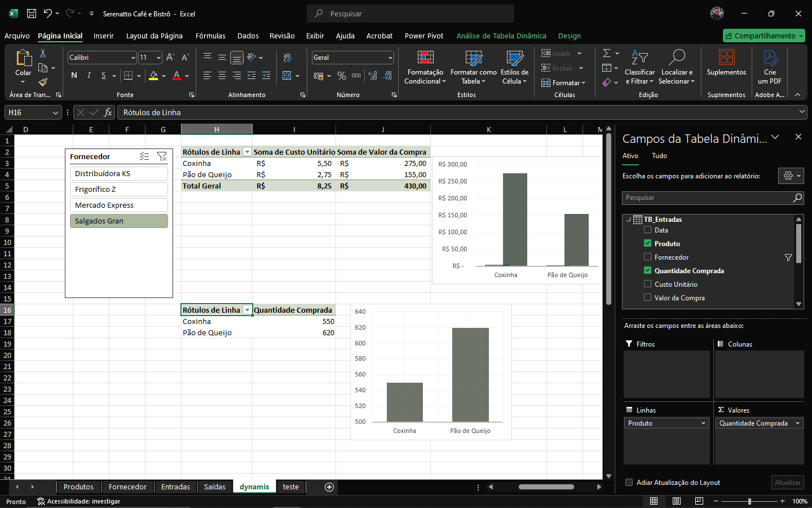812x508 pixels.
Task: Uncheck the Produto field checkbox
Action: [x=647, y=243]
